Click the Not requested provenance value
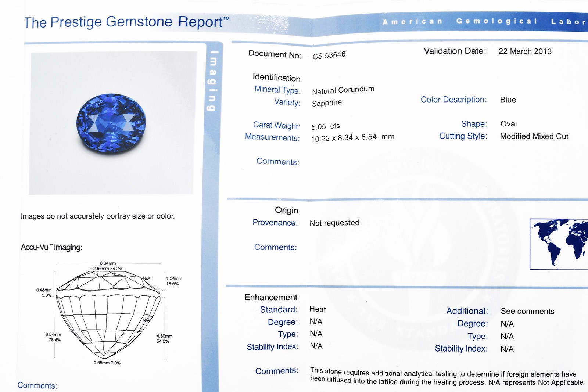This screenshot has height=392, width=588. coord(334,223)
